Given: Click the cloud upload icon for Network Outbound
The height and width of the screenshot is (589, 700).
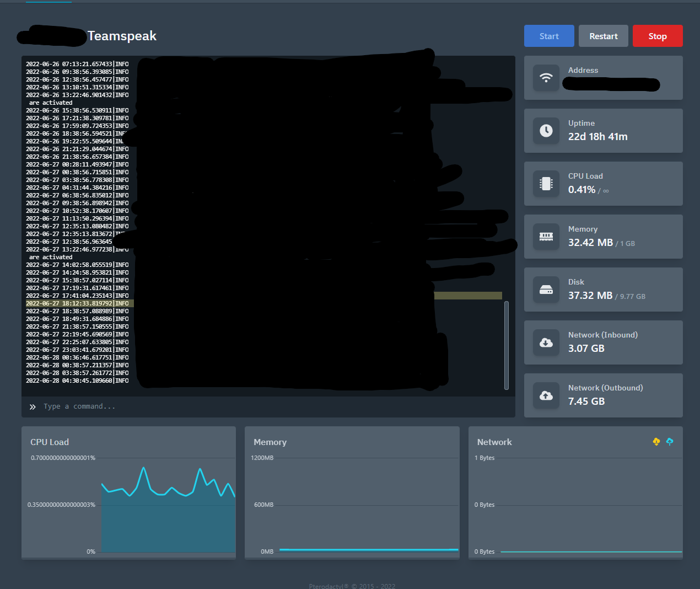Looking at the screenshot, I should pyautogui.click(x=546, y=395).
